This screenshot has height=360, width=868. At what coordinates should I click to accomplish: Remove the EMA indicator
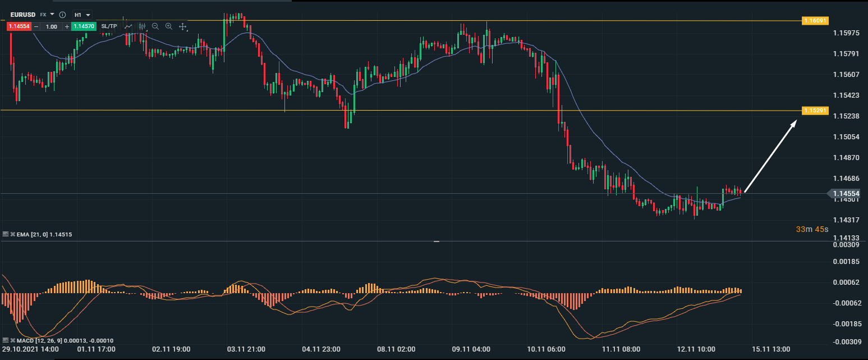[12, 234]
